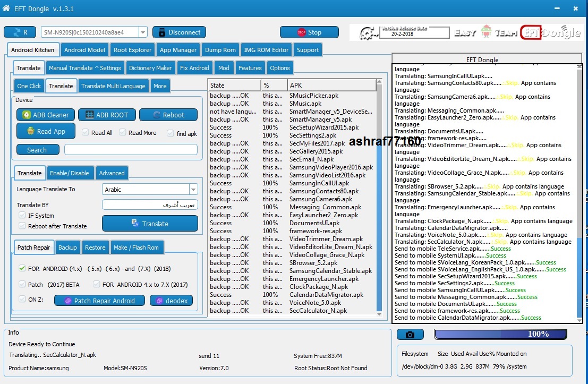Click the Translate BY text field
The height and width of the screenshot is (384, 588).
[x=150, y=205]
